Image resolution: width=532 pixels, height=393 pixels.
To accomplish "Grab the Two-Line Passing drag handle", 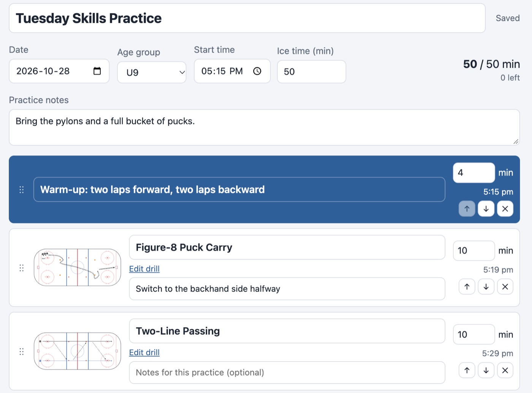I will (22, 352).
